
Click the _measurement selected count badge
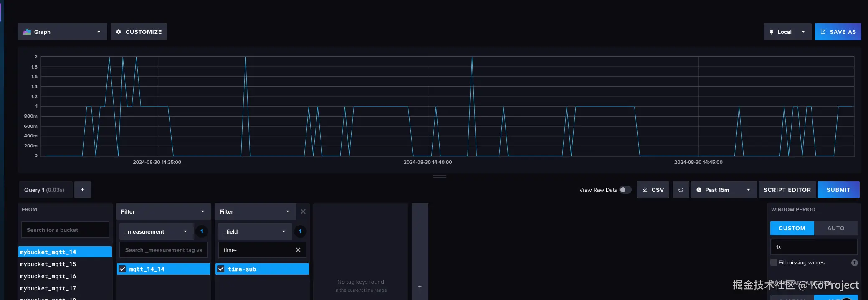(x=202, y=231)
